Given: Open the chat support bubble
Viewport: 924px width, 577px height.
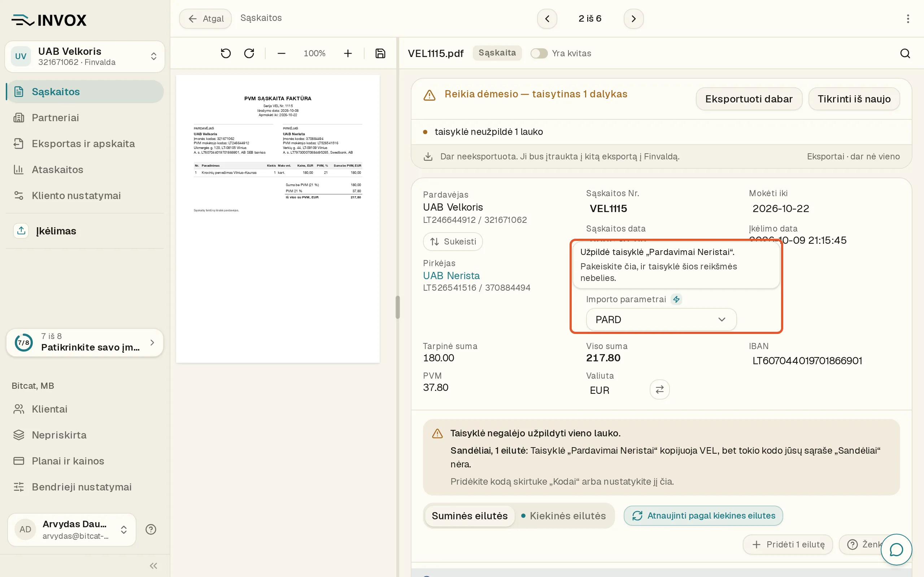Looking at the screenshot, I should (896, 550).
